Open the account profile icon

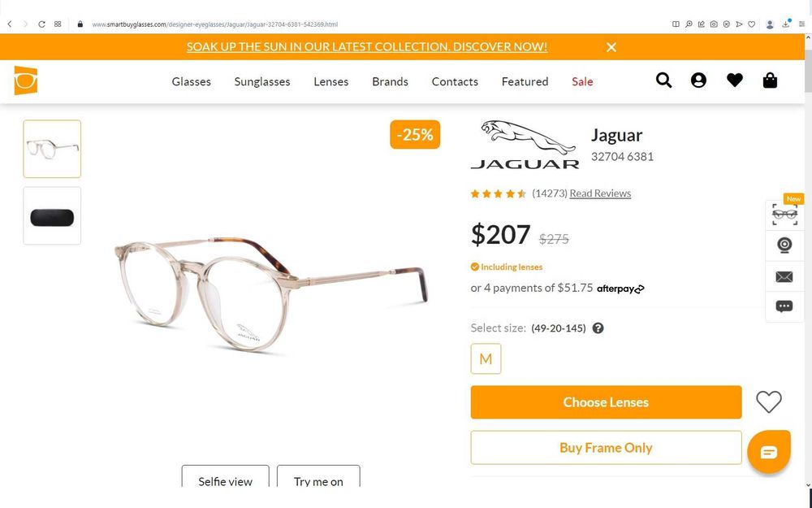[698, 80]
